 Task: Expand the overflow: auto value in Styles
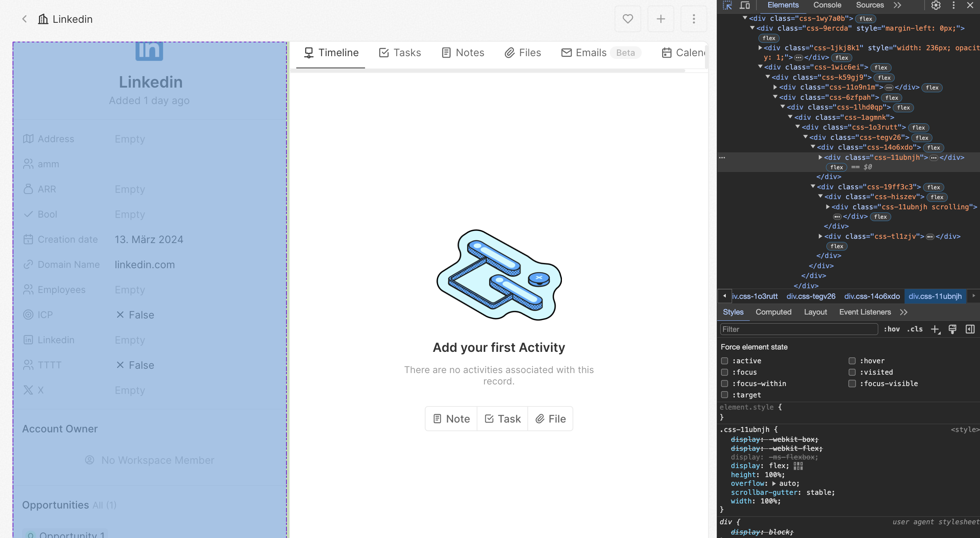(773, 483)
